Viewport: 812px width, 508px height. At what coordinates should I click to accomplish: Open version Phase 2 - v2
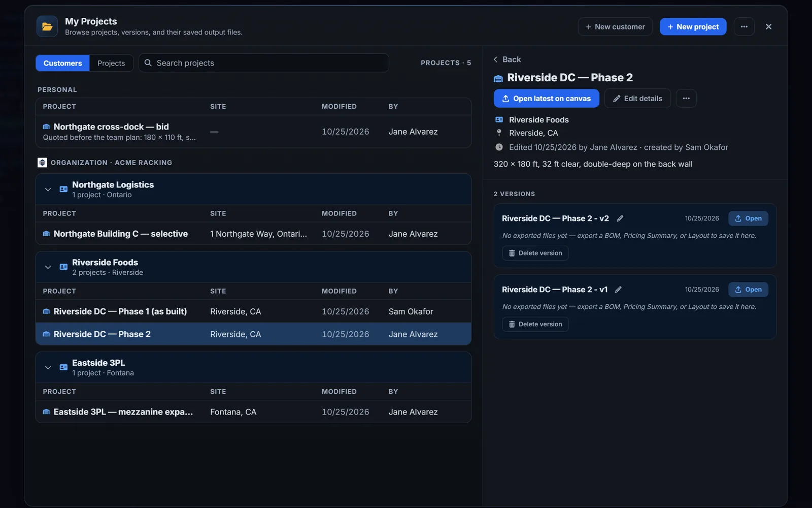coord(748,218)
